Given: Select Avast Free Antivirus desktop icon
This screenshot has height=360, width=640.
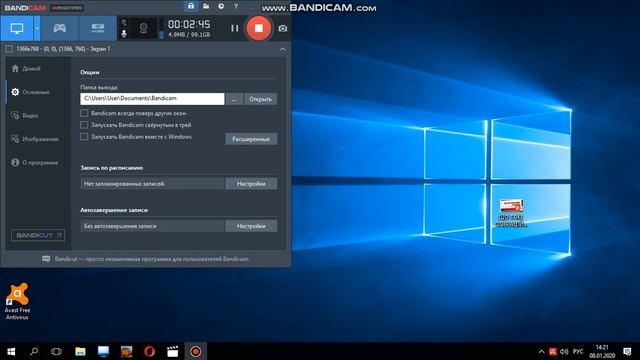Looking at the screenshot, I should [17, 301].
